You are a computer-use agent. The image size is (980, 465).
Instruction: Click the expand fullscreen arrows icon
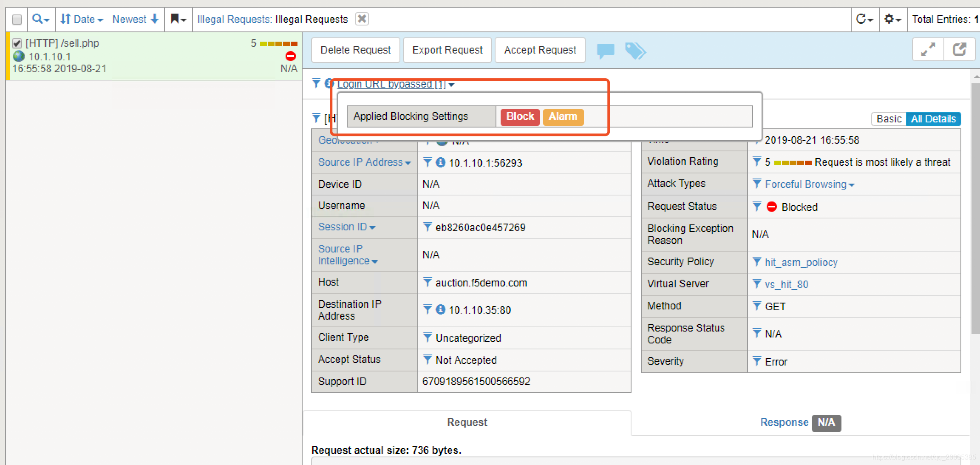click(928, 50)
